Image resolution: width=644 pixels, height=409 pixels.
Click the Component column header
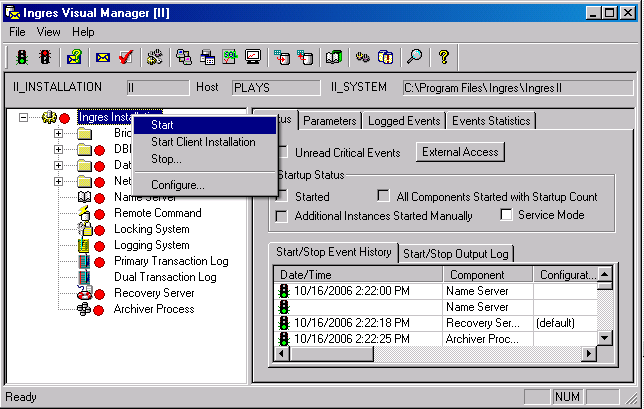point(488,275)
